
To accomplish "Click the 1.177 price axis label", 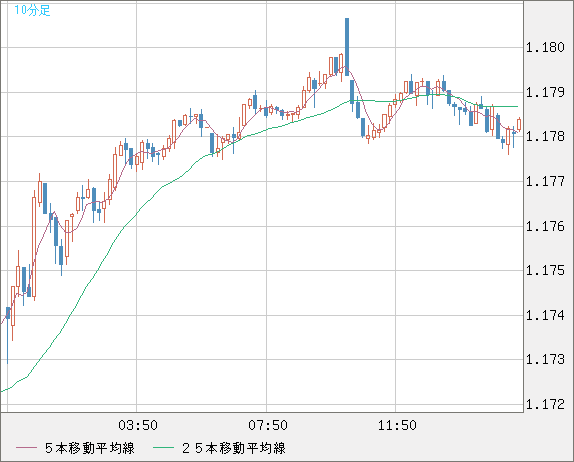I will [545, 181].
